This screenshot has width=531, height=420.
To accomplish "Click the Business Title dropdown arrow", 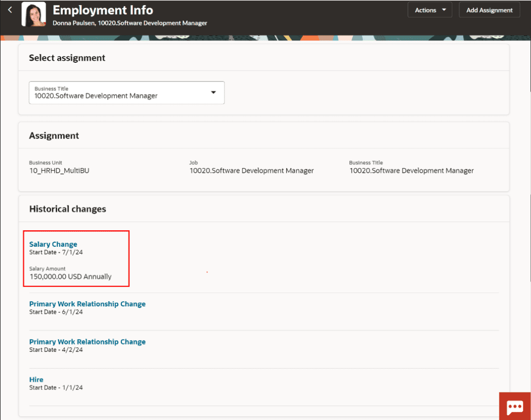I will (x=213, y=92).
